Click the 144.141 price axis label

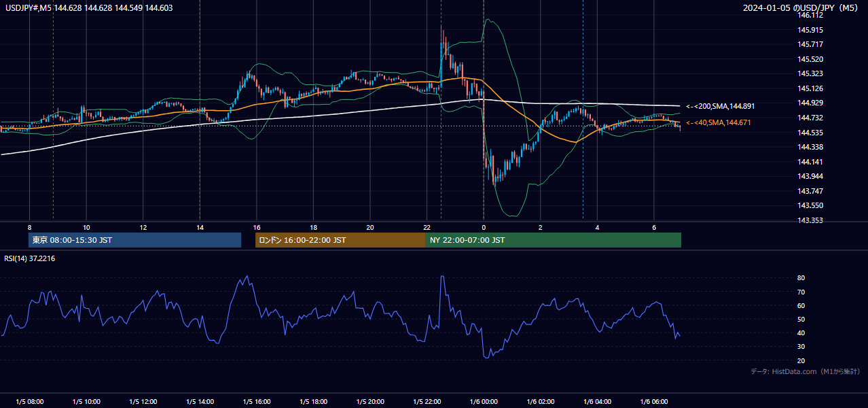811,162
